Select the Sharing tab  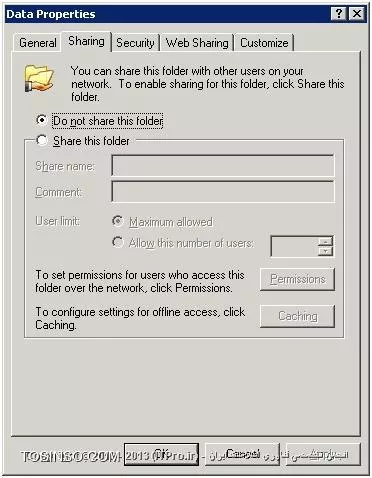[86, 41]
